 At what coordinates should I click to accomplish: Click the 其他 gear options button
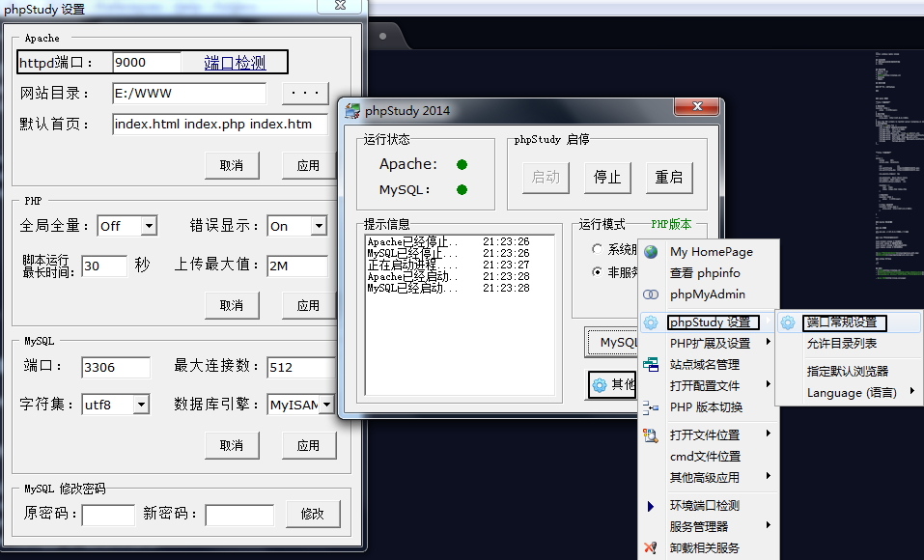(x=613, y=385)
